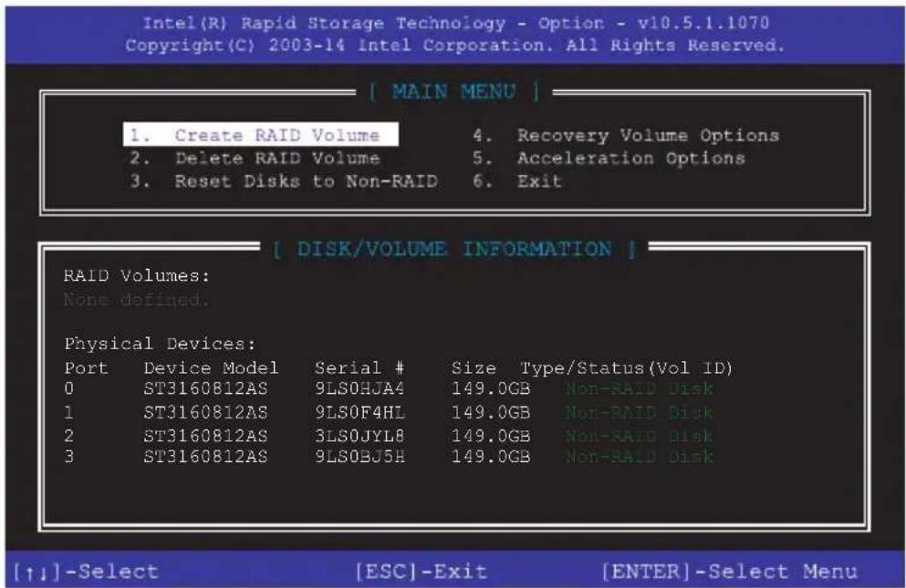
Task: Click Non-RAID Disk status for 9LS0F4HL
Action: point(639,412)
